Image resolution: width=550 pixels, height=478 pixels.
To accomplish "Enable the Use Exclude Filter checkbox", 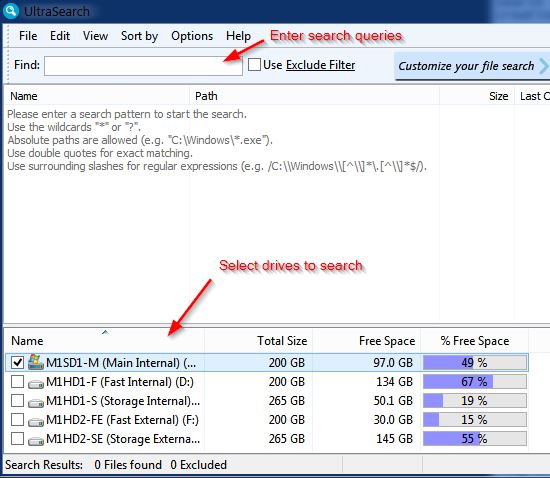I will [254, 65].
